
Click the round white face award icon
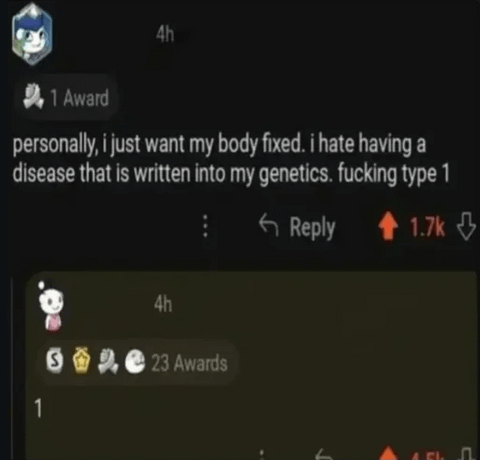coord(135,361)
